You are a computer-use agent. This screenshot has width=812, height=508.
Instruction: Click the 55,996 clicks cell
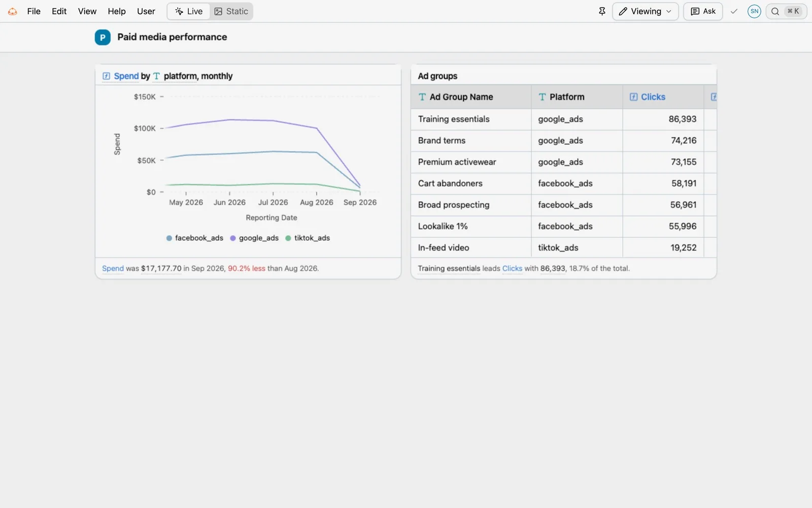click(x=663, y=226)
